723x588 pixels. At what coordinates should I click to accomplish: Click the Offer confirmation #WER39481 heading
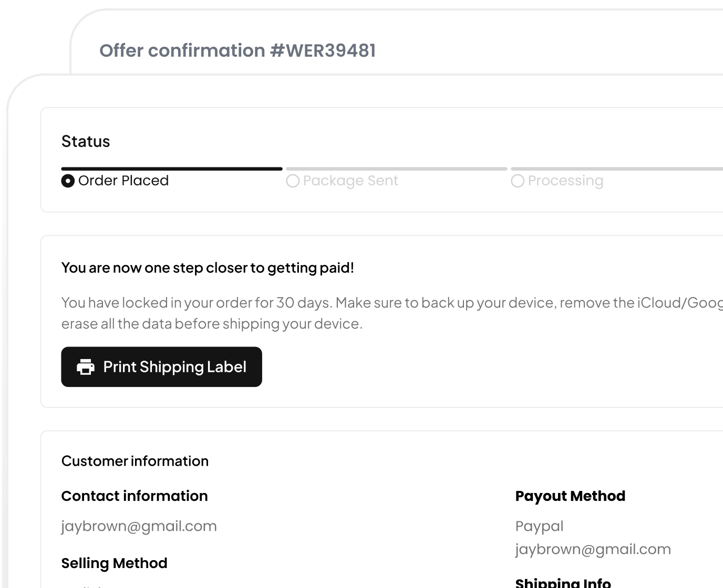pos(237,50)
